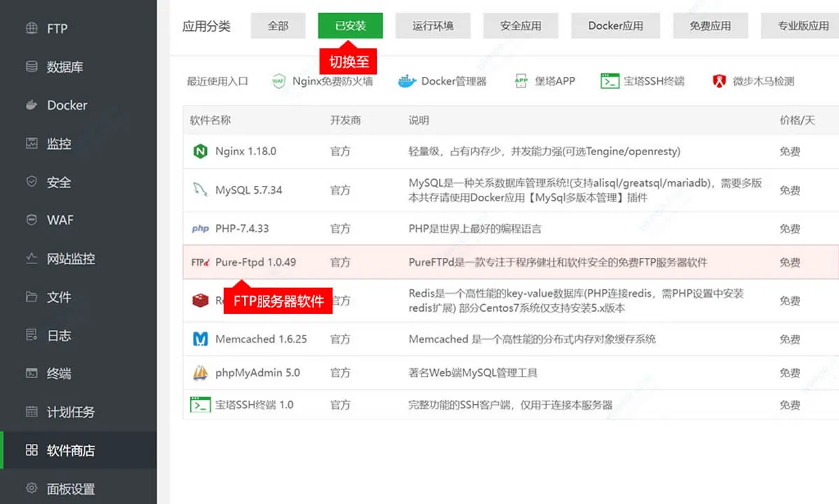Click the phpMyAdmin sailboat icon
The image size is (839, 504).
tap(201, 373)
